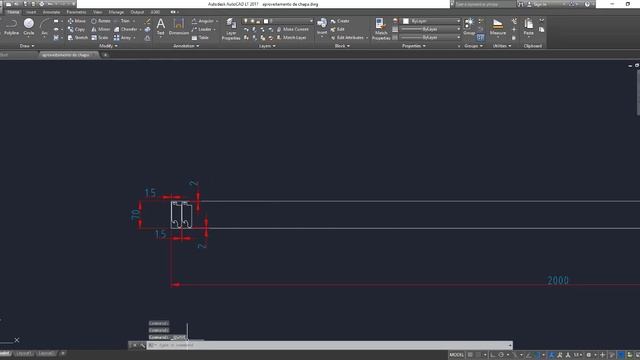Click Match Properties tool

click(381, 29)
